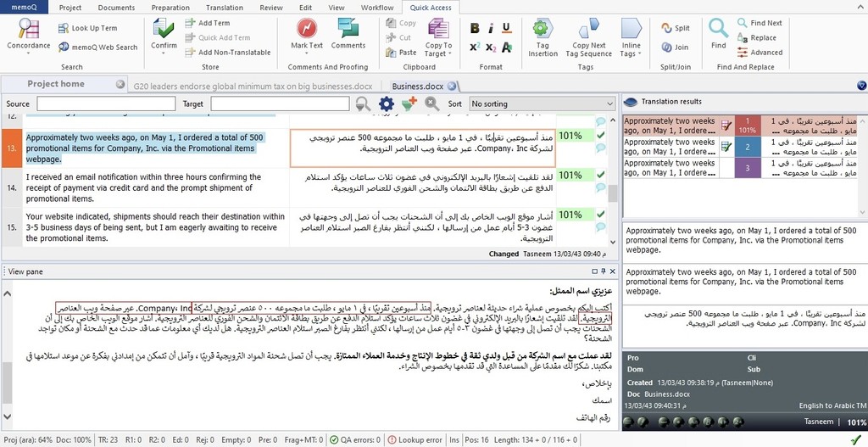The height and width of the screenshot is (447, 868).
Task: Open View pane window position dropdown arrow
Action: tap(595, 271)
